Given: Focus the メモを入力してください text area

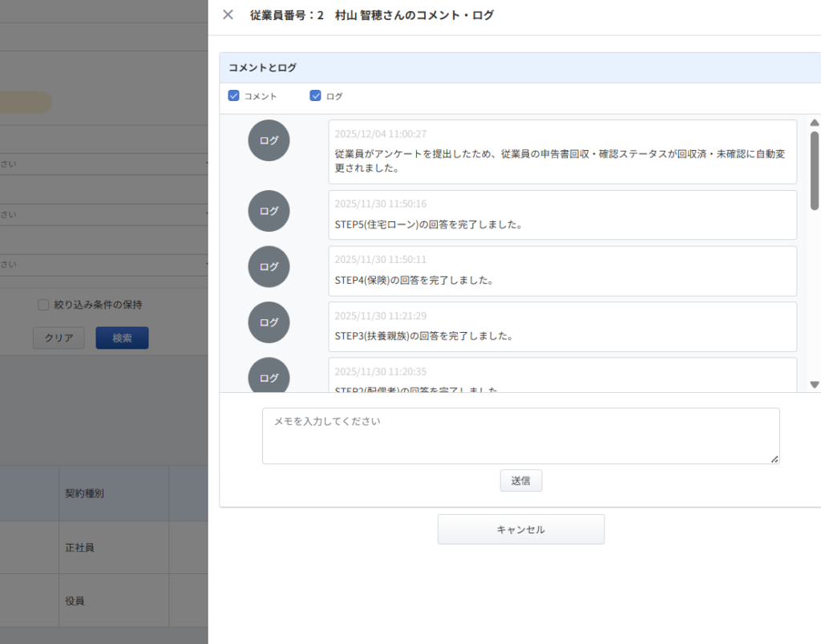Looking at the screenshot, I should (x=520, y=435).
